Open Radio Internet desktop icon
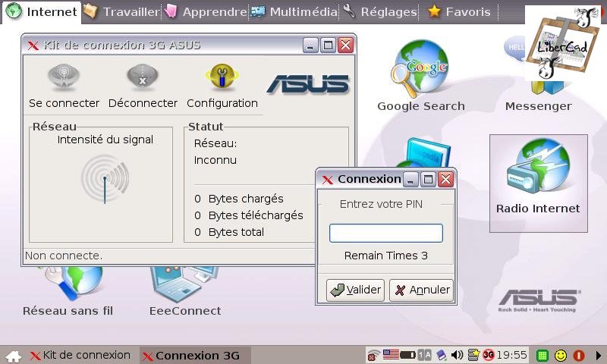The width and height of the screenshot is (607, 364). pos(539,183)
